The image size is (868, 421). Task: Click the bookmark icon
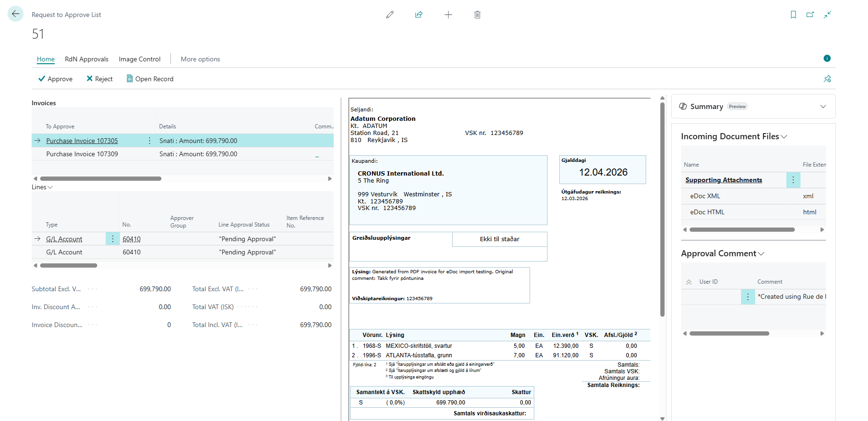tap(793, 15)
